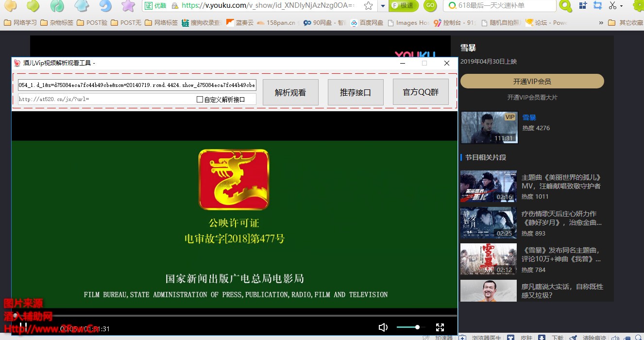Click the blue screen capture toolbar icon
This screenshot has width=644, height=340.
point(598,6)
